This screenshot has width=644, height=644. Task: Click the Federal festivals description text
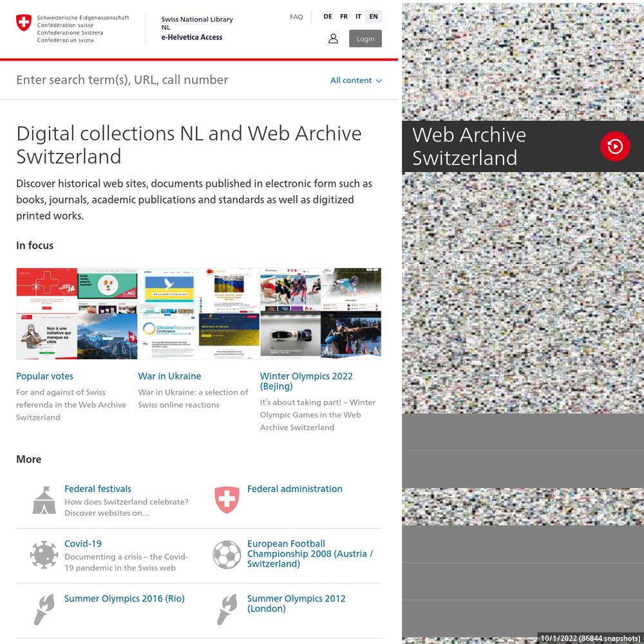[126, 507]
